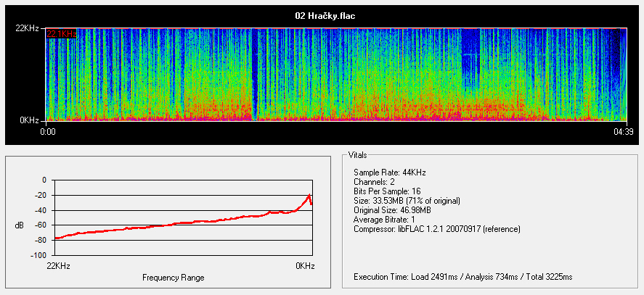Click the 0KHz label beside the spectrogram
Viewport: 644px width, 295px height.
click(29, 118)
